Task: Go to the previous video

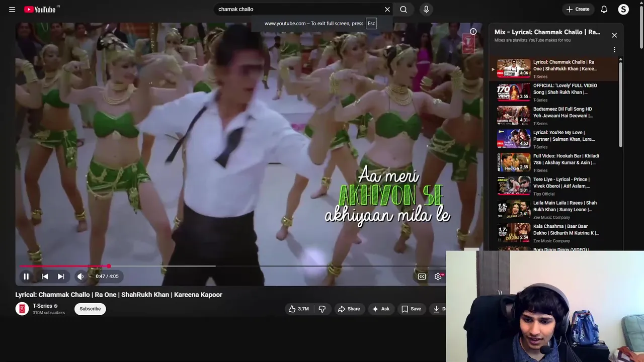Action: [x=45, y=276]
